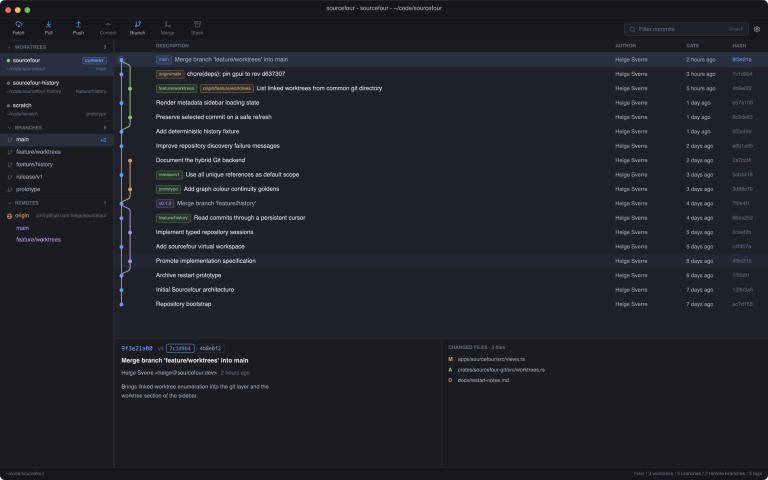The image size is (768, 480).
Task: Click the A status icon for worktrees.rs
Action: point(450,370)
